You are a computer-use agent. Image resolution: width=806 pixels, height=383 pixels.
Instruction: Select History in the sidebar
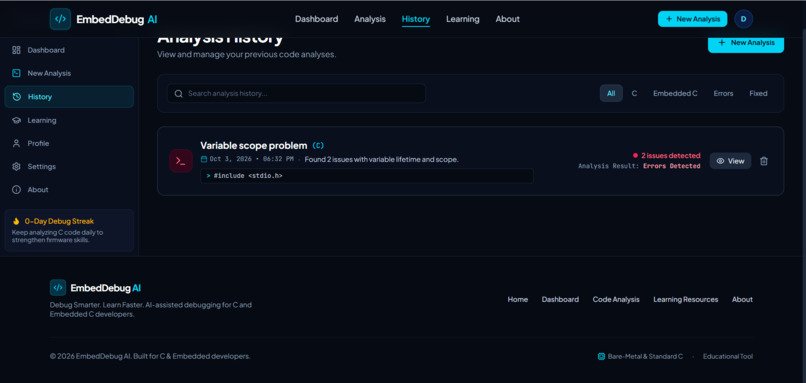pyautogui.click(x=69, y=97)
